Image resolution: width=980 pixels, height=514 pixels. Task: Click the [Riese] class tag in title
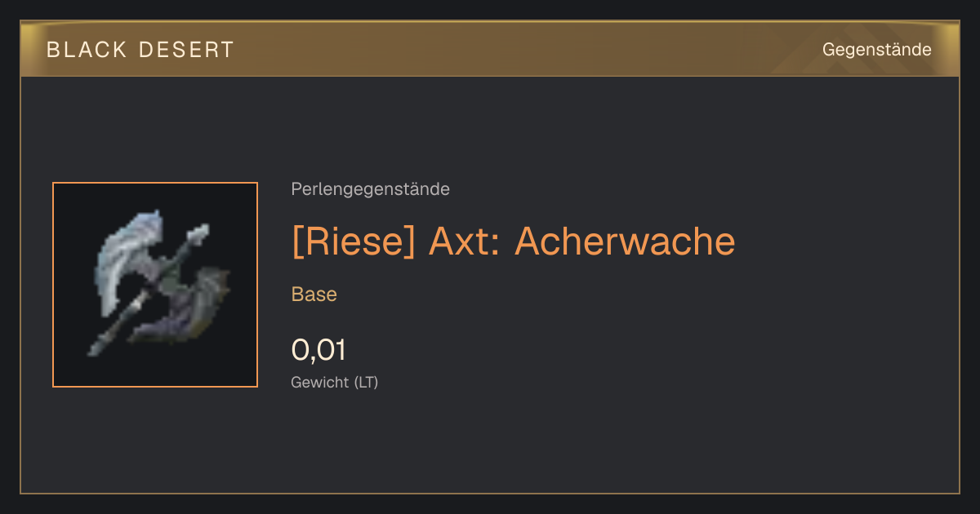[353, 241]
